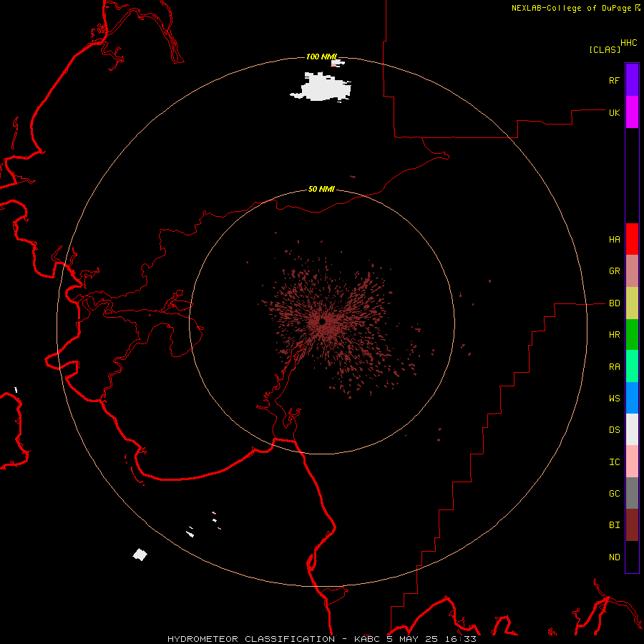
Task: Click the IC legend label
Action: click(614, 462)
